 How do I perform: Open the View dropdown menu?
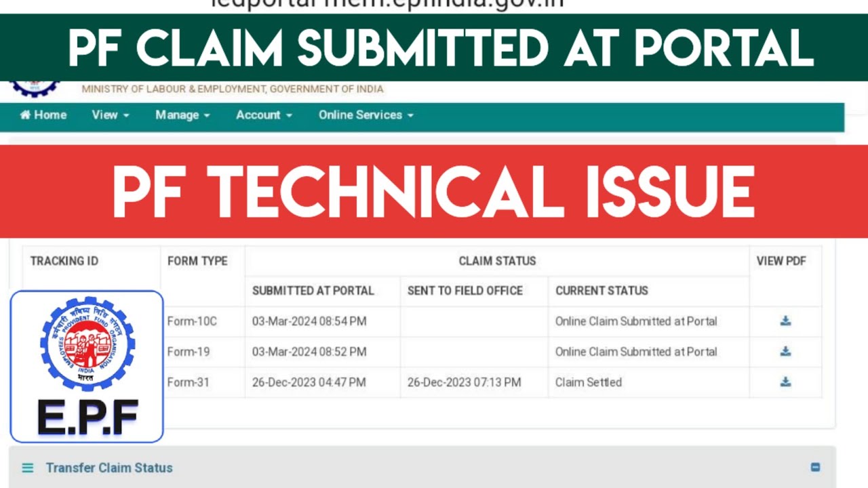pyautogui.click(x=111, y=115)
